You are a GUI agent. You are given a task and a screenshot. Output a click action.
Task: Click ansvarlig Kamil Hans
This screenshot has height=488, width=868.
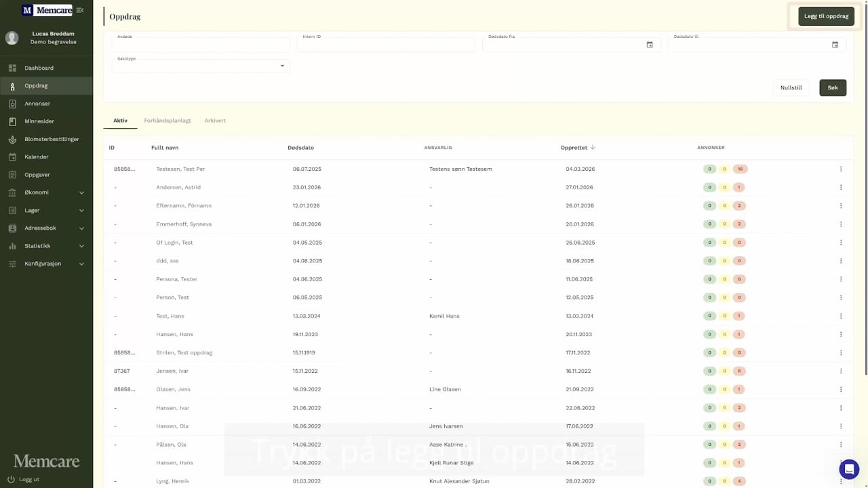[x=444, y=316]
